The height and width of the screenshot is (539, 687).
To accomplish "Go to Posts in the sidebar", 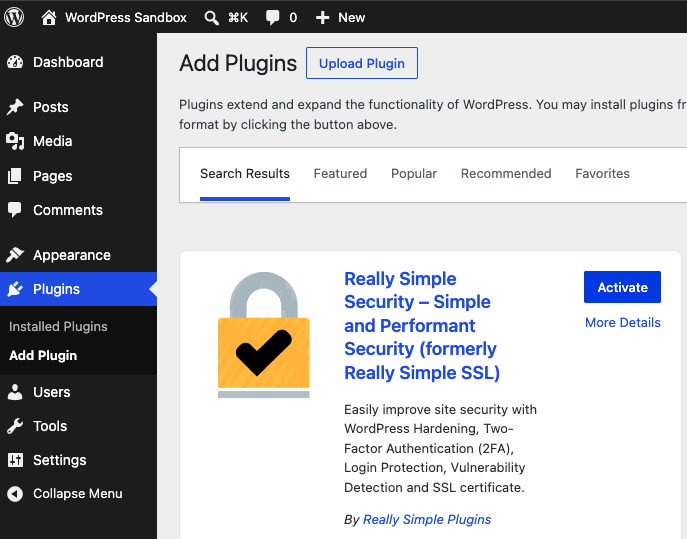I will pyautogui.click(x=51, y=107).
